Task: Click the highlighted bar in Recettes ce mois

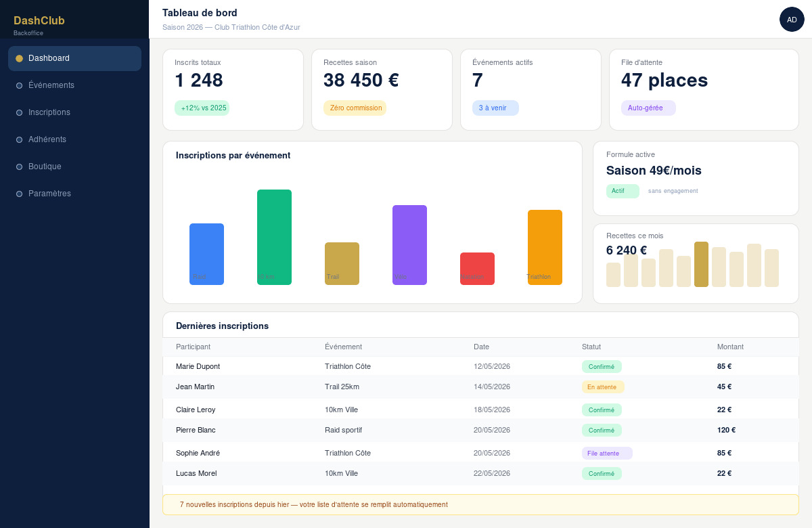Action: tap(701, 264)
